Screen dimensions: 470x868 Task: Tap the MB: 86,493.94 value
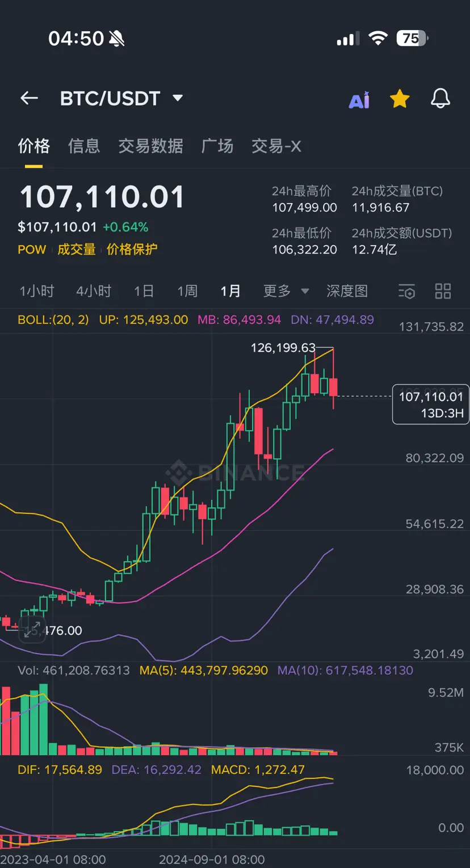pos(239,319)
